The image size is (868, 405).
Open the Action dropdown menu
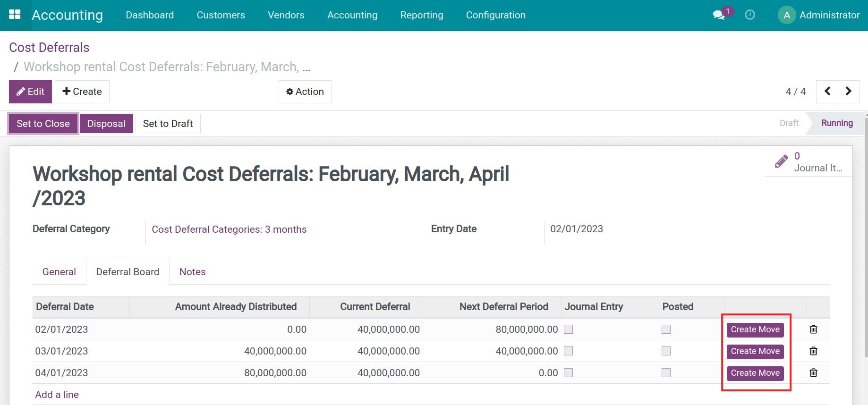305,92
